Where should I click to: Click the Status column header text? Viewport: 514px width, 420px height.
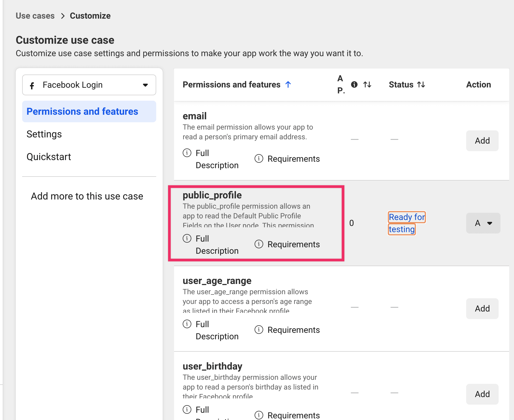(401, 85)
